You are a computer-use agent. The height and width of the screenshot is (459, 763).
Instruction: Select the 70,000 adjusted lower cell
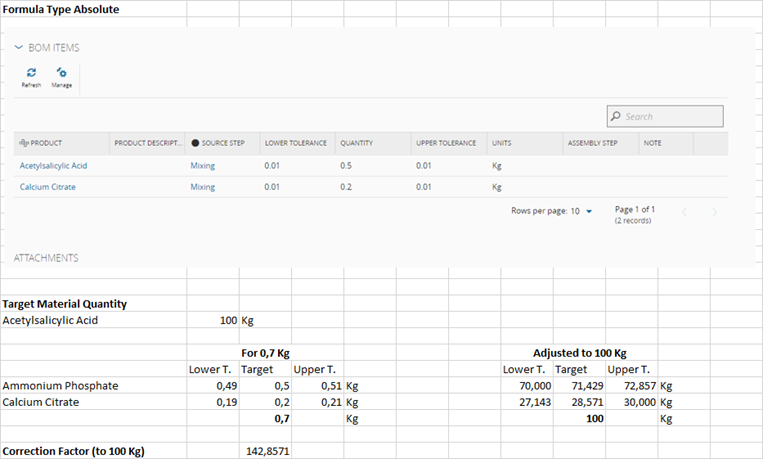527,386
